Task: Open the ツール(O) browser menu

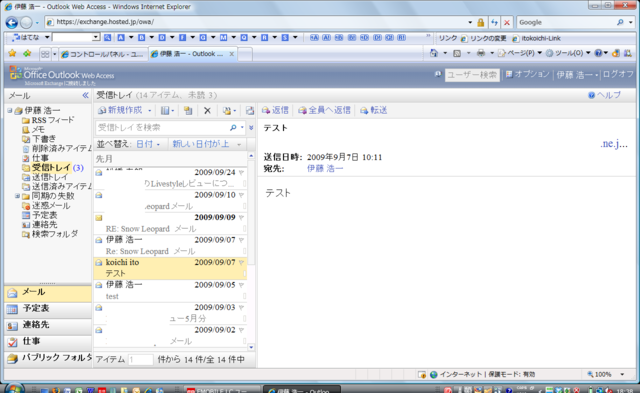Action: 568,53
